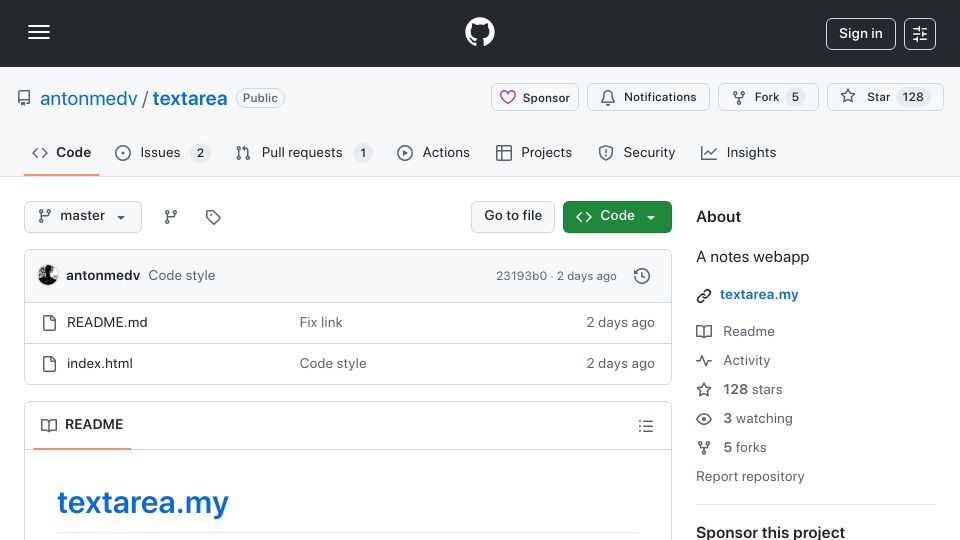Image resolution: width=960 pixels, height=540 pixels.
Task: Fork the repository
Action: (x=768, y=97)
